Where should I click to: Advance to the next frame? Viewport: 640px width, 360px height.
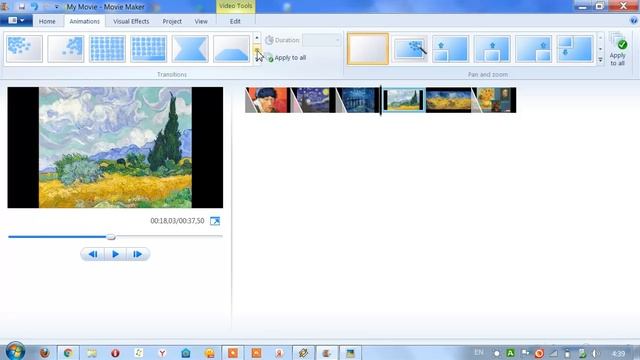(x=138, y=254)
